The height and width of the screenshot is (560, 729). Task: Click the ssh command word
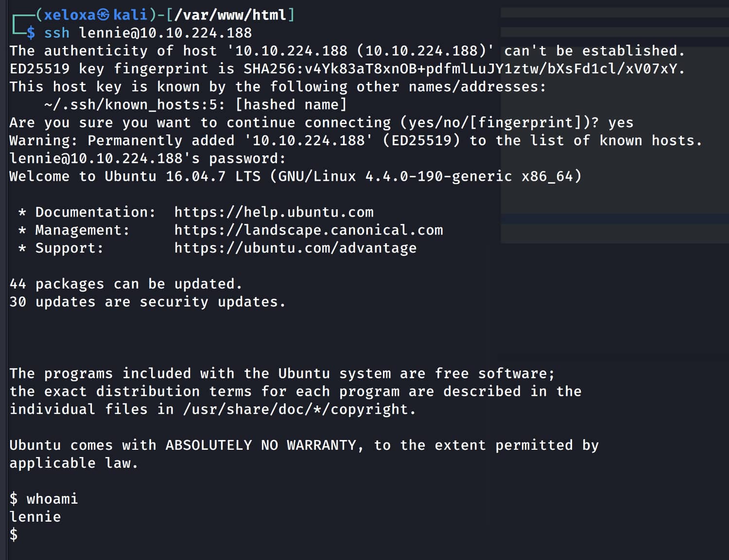tap(56, 33)
